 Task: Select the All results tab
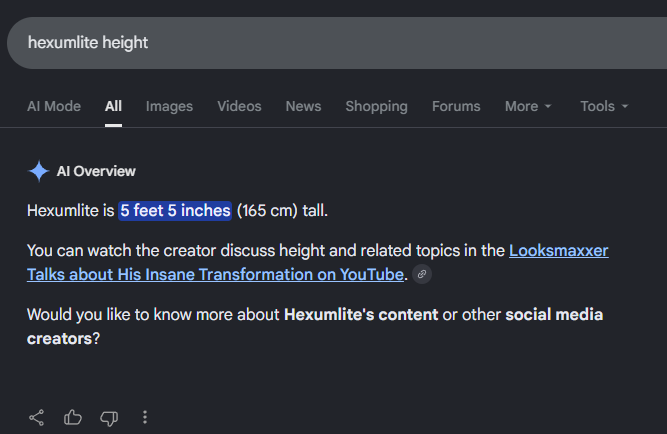point(113,106)
